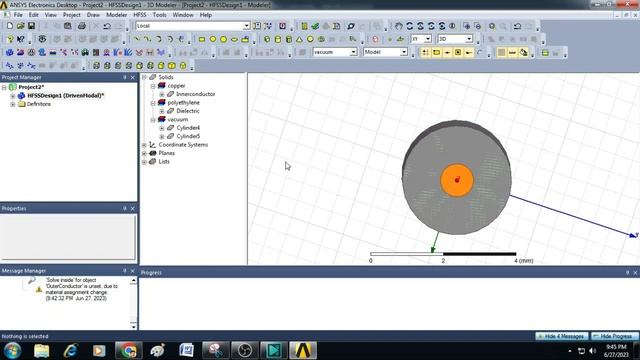This screenshot has height=360, width=640.
Task: Close the Properties panel
Action: [133, 209]
